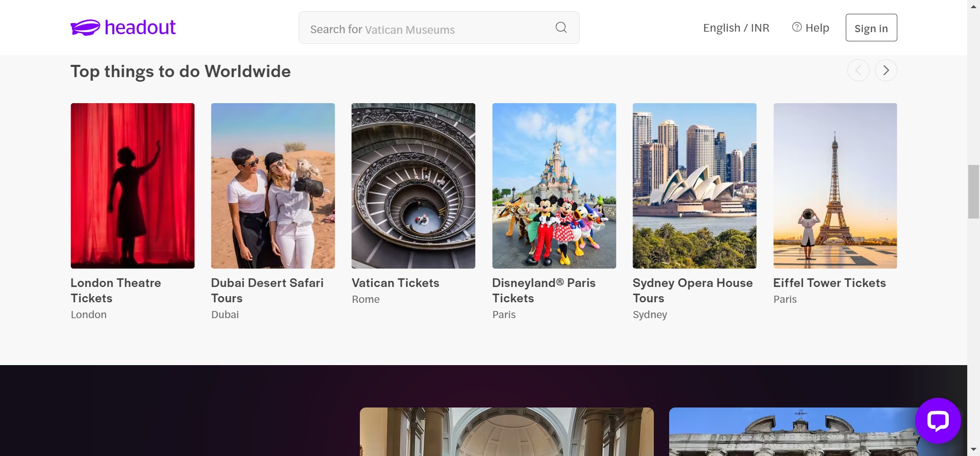Image resolution: width=980 pixels, height=456 pixels.
Task: View Disneyland Paris castle thumbnail
Action: (554, 186)
